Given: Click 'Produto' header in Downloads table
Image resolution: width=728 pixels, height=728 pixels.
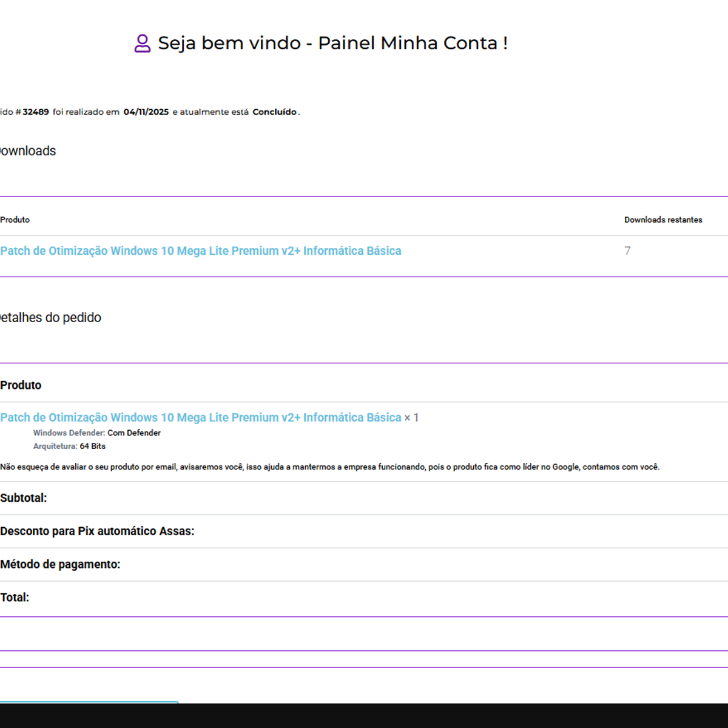Looking at the screenshot, I should [15, 220].
